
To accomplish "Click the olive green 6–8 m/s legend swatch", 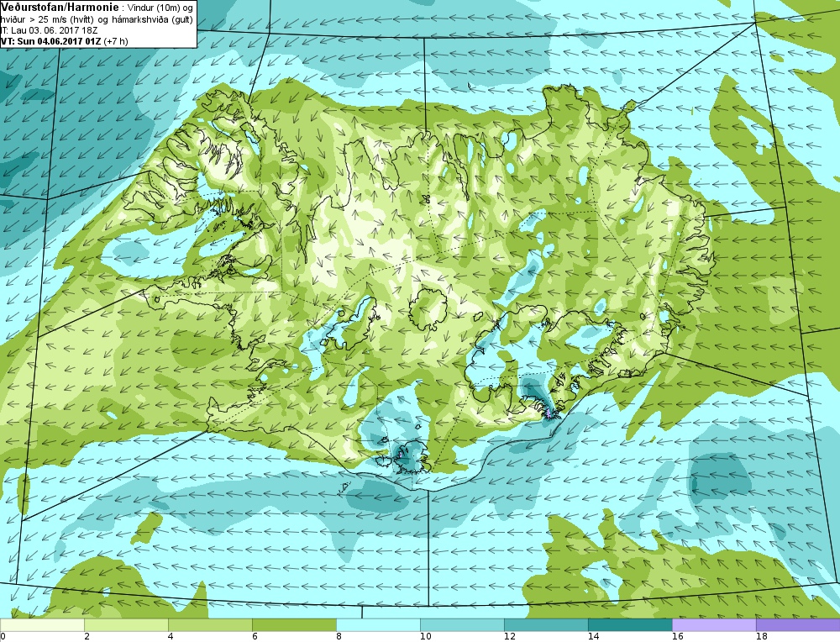I will [294, 625].
